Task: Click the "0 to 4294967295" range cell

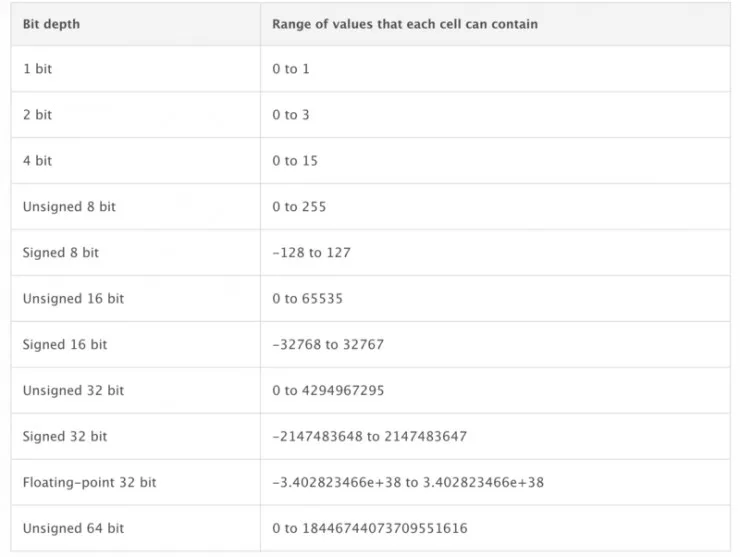Action: [327, 391]
